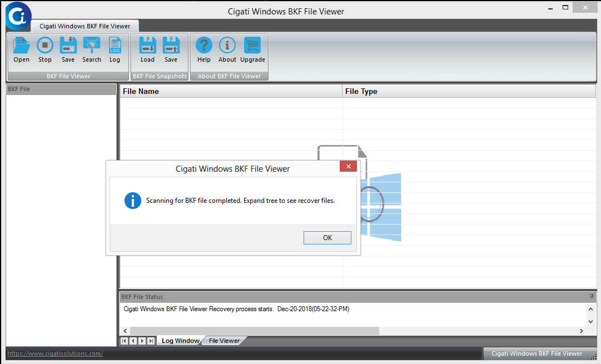Click the horizontal scrollbar thumb in status panel
This screenshot has height=364, width=601.
[255, 331]
